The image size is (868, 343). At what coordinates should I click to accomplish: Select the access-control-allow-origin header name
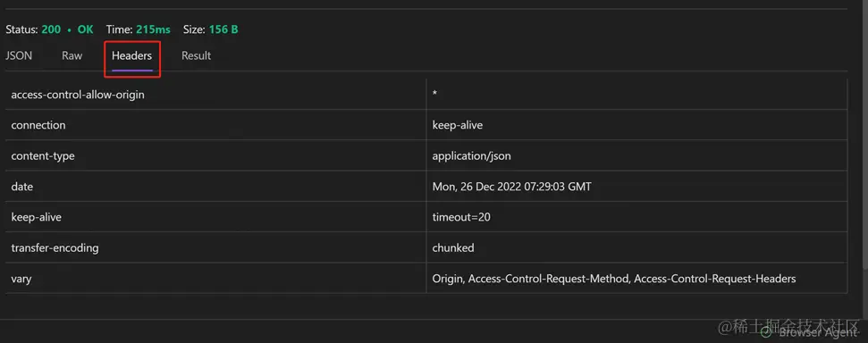click(x=78, y=95)
